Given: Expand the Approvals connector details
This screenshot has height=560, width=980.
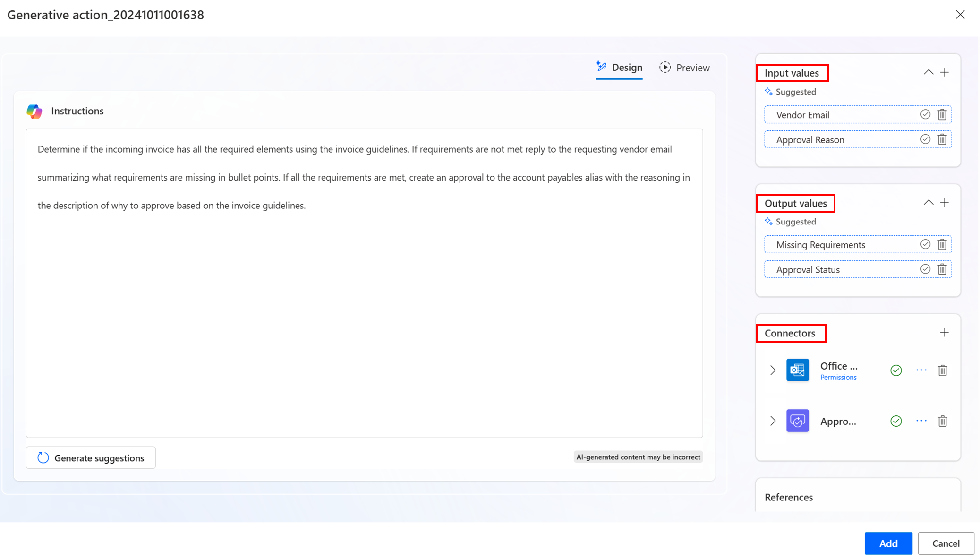Looking at the screenshot, I should tap(773, 421).
